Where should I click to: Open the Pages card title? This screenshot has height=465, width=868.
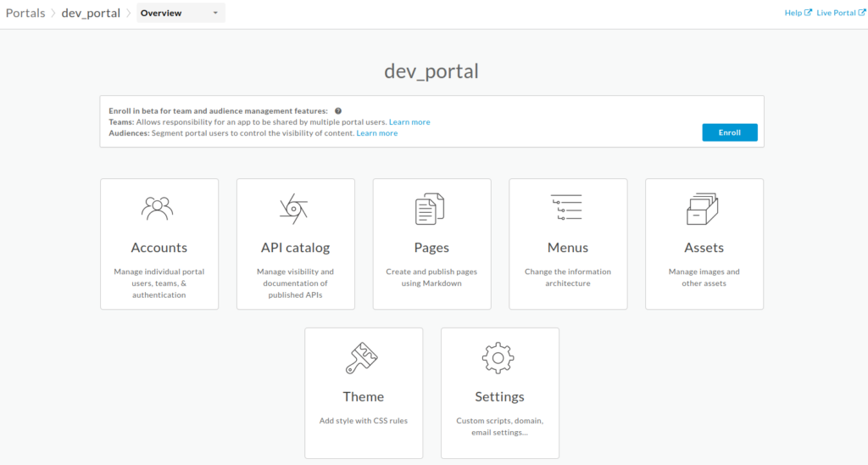[x=431, y=248]
